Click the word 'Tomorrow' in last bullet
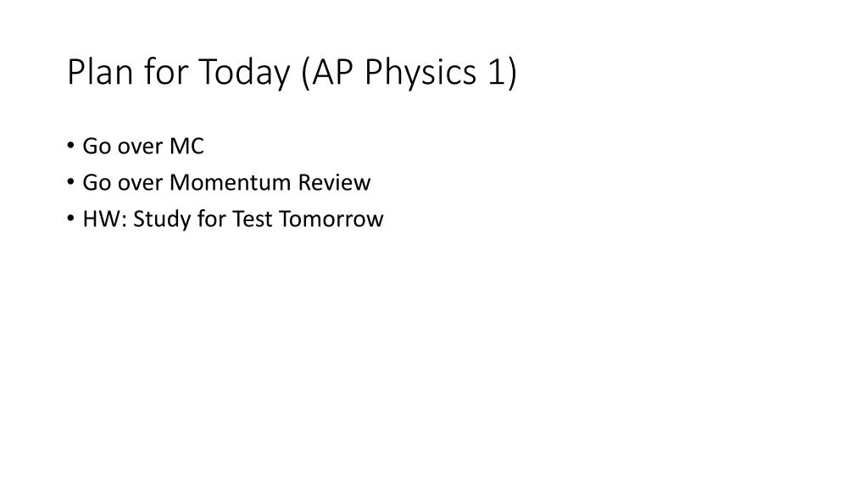Screen dimensions: 868x488 point(331,219)
